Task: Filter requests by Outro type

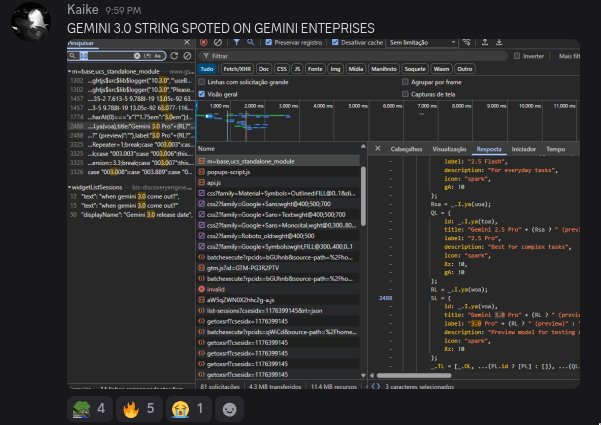Action: point(465,69)
